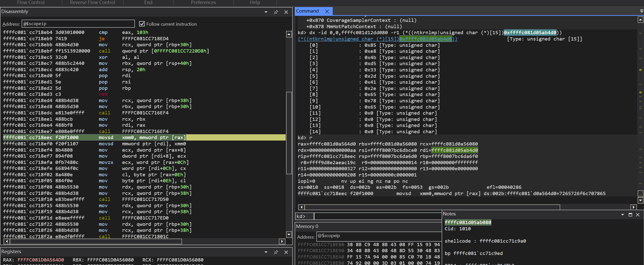Open the Flow Control ribbon tab
Screen dimensions: 644x265
[31, 3]
